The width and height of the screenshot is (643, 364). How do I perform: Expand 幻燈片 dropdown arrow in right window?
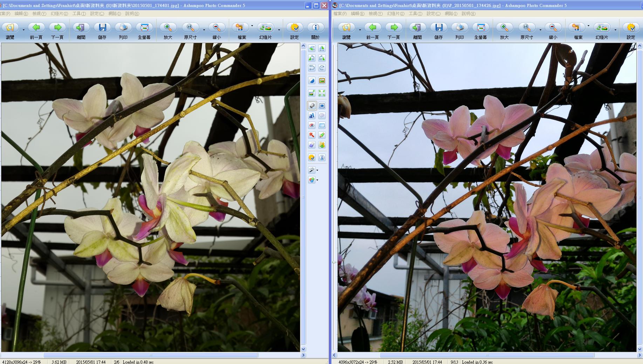point(615,30)
